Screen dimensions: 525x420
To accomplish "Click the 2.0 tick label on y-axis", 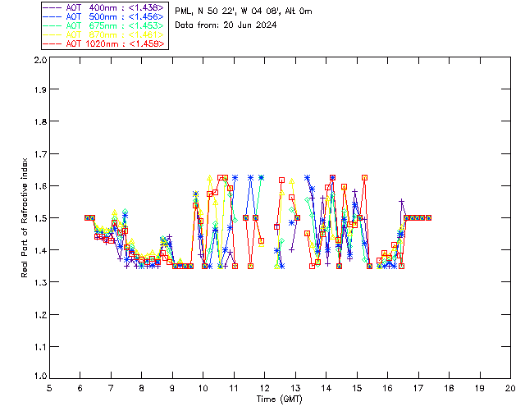I will [39, 62].
